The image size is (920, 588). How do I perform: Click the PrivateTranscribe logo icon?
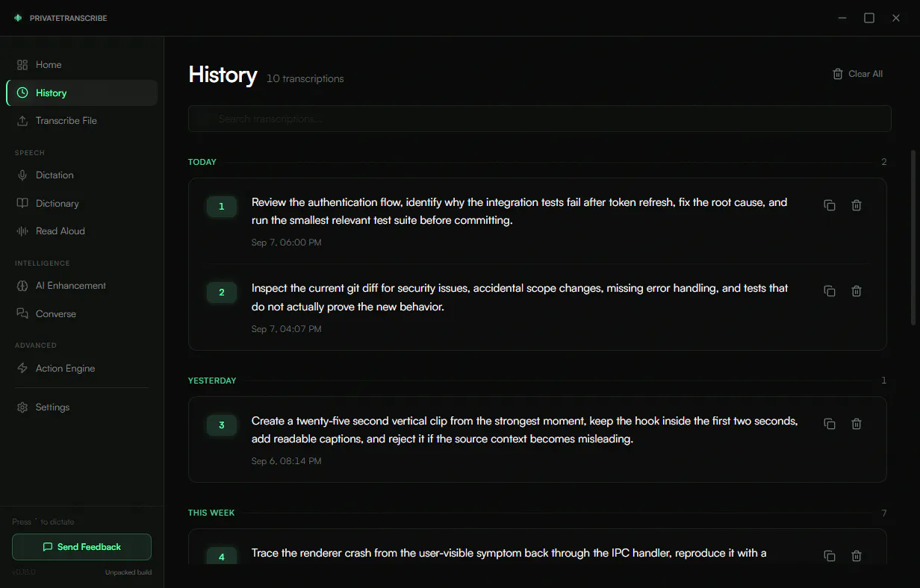tap(18, 18)
